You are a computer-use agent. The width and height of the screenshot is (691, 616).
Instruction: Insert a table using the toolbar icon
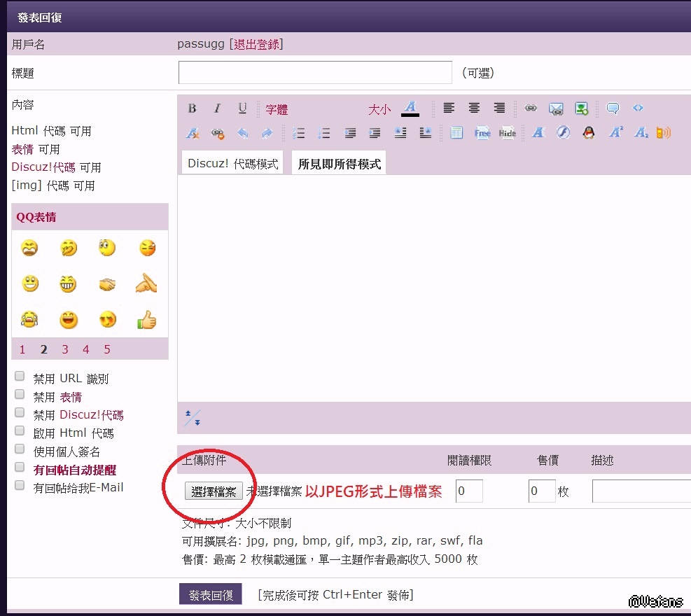point(456,133)
